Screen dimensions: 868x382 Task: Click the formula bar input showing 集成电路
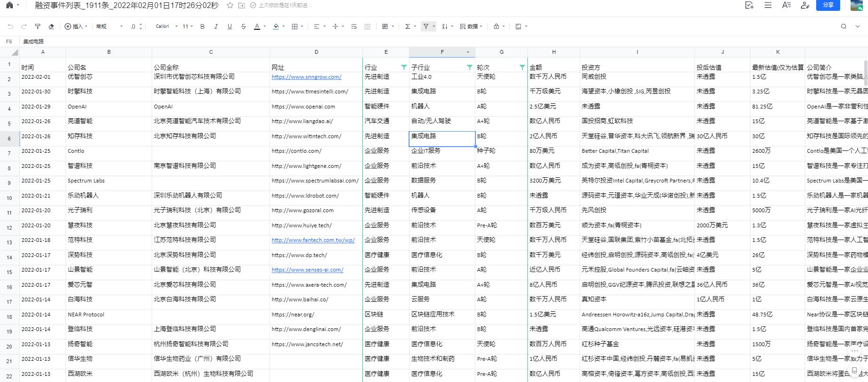pyautogui.click(x=443, y=42)
